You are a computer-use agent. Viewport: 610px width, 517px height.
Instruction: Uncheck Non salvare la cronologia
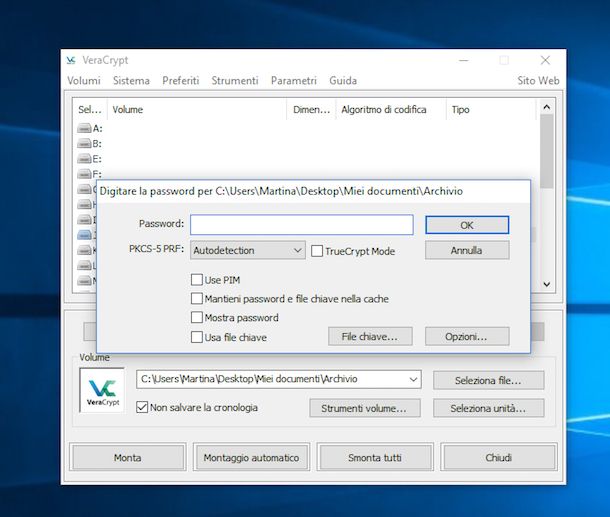tap(142, 407)
